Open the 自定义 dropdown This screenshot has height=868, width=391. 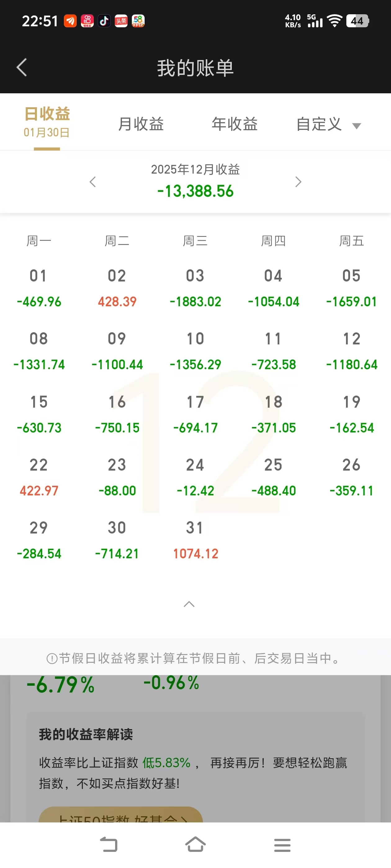click(x=328, y=124)
